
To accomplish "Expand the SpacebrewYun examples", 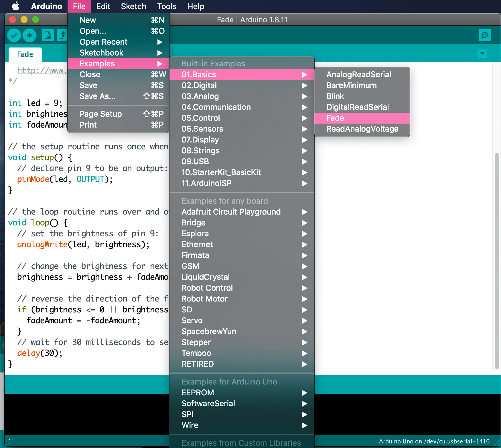I will (x=242, y=331).
